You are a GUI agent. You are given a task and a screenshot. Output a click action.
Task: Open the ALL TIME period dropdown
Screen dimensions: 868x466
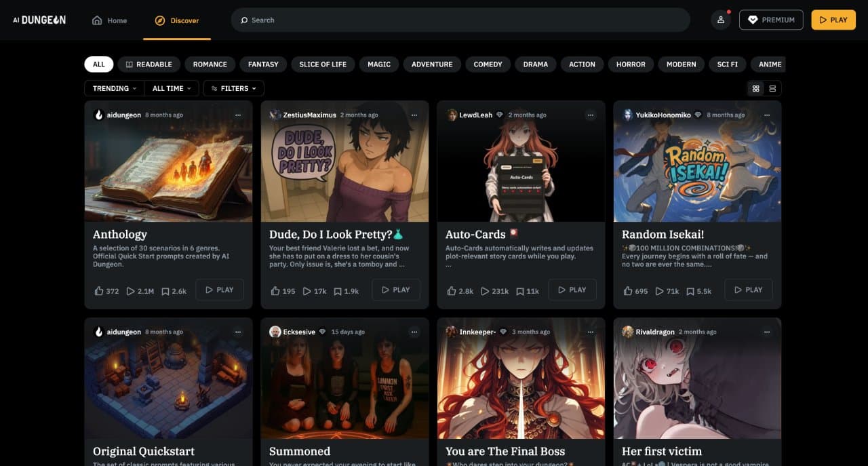click(x=172, y=88)
